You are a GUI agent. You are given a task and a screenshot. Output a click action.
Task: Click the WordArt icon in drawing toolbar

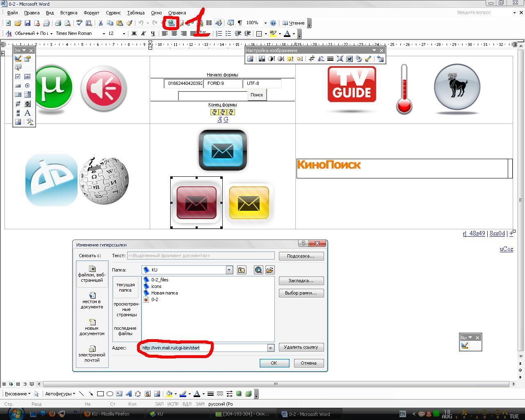[128, 394]
